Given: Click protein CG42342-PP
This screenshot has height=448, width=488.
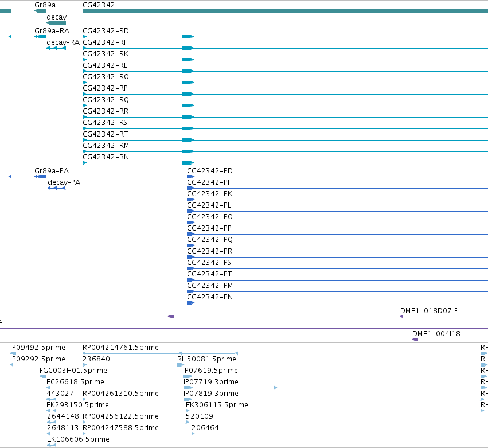Looking at the screenshot, I should tap(209, 228).
